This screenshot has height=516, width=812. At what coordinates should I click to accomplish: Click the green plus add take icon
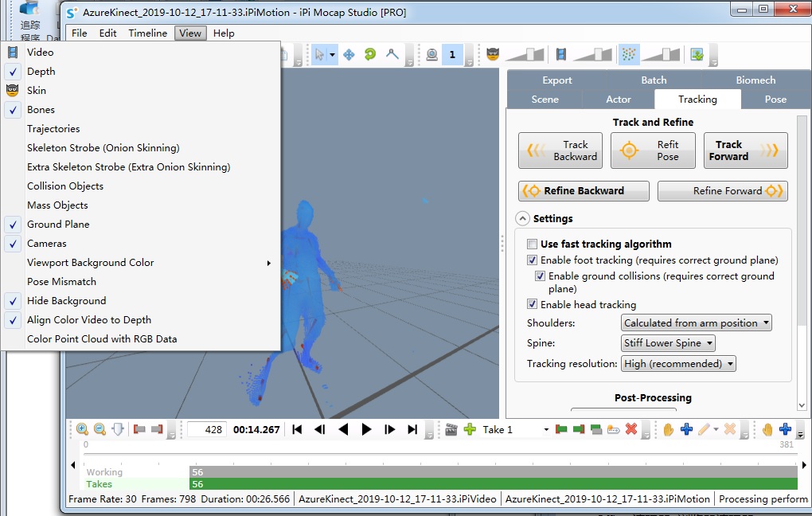pos(470,429)
